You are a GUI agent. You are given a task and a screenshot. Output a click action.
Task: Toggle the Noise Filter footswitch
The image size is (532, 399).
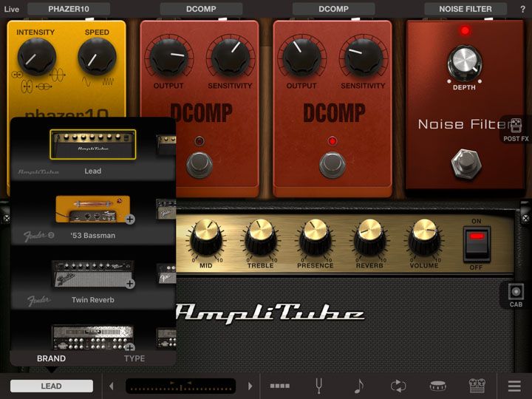[466, 163]
